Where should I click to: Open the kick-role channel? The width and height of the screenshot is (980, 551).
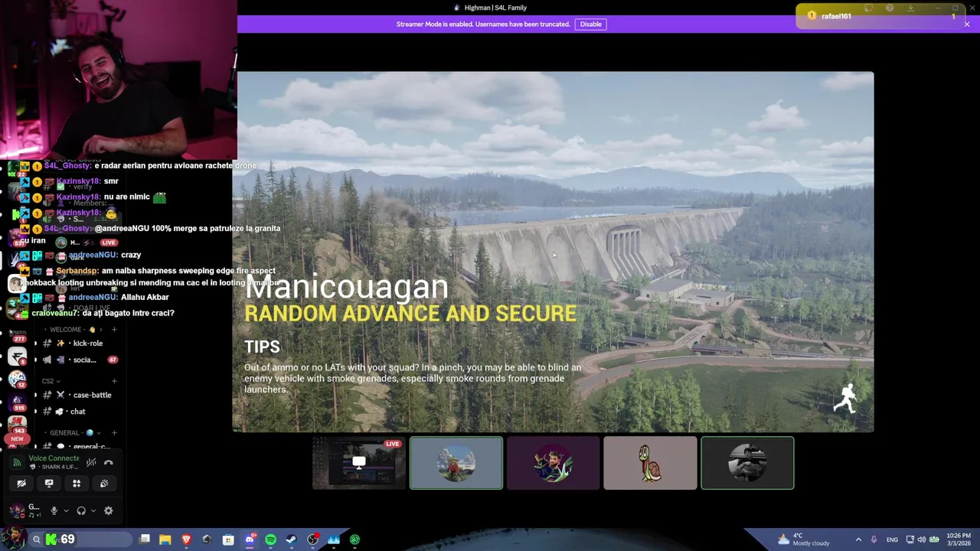[80, 344]
